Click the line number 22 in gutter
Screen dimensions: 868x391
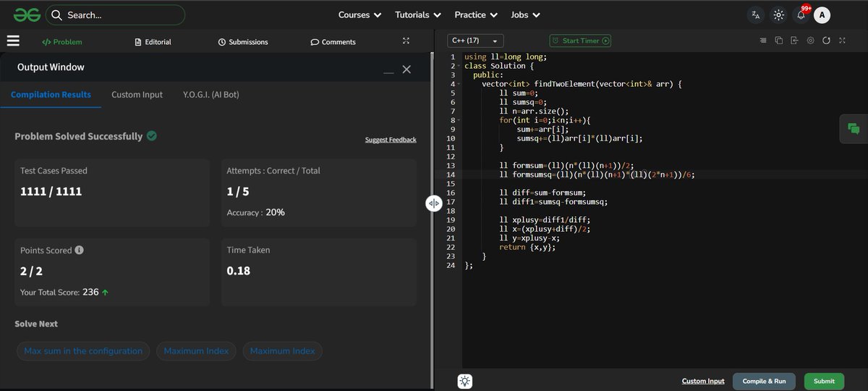tap(452, 247)
